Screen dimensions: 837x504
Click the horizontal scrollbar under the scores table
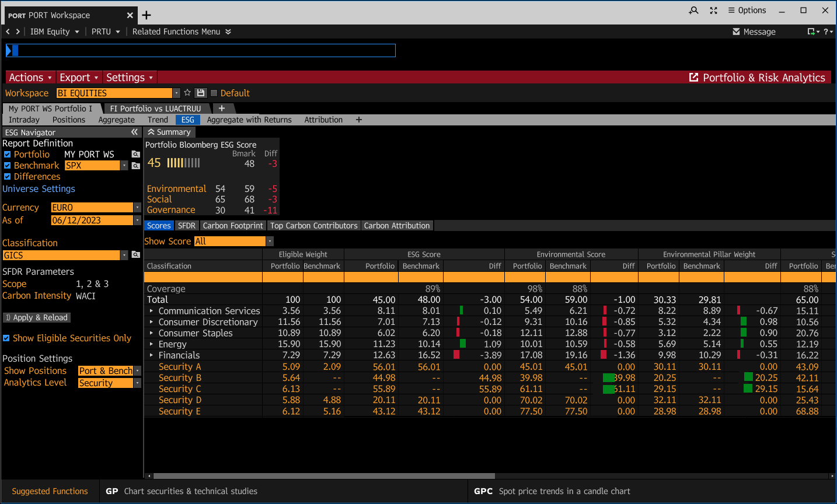tap(324, 476)
